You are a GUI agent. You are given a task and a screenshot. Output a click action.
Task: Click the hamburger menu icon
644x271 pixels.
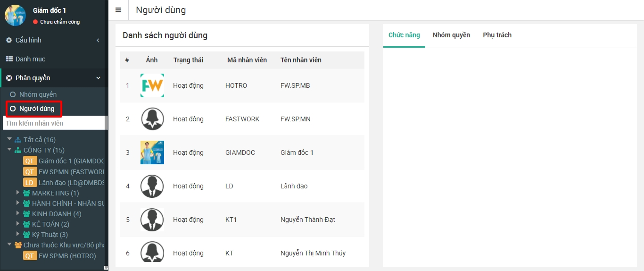click(x=118, y=10)
